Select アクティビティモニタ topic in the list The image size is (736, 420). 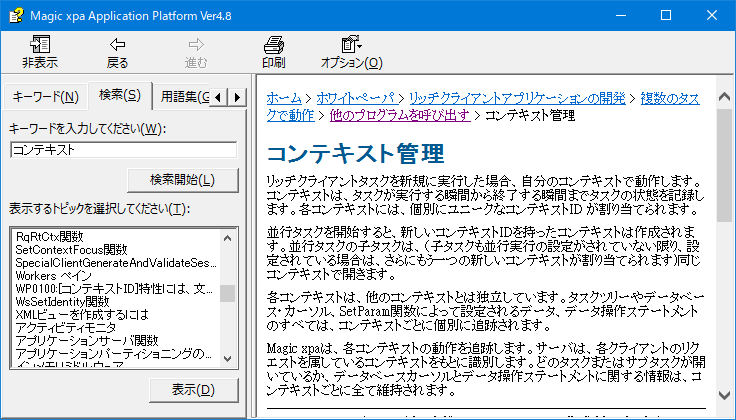[x=63, y=327]
